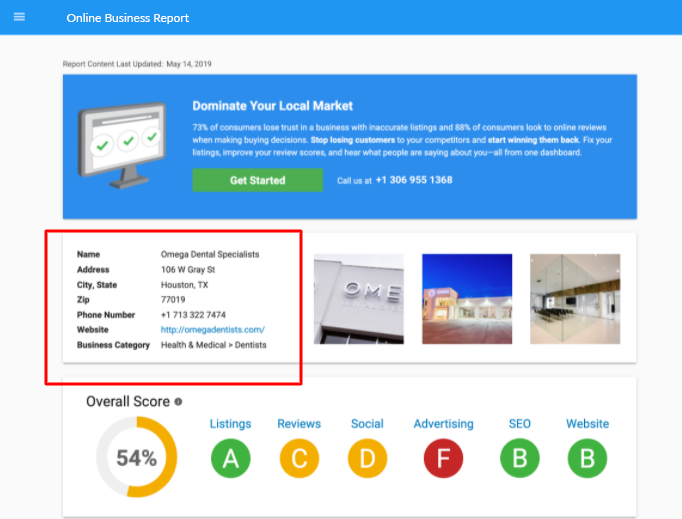Click the Website grade B circle
Screen dimensions: 682x519
pos(588,458)
